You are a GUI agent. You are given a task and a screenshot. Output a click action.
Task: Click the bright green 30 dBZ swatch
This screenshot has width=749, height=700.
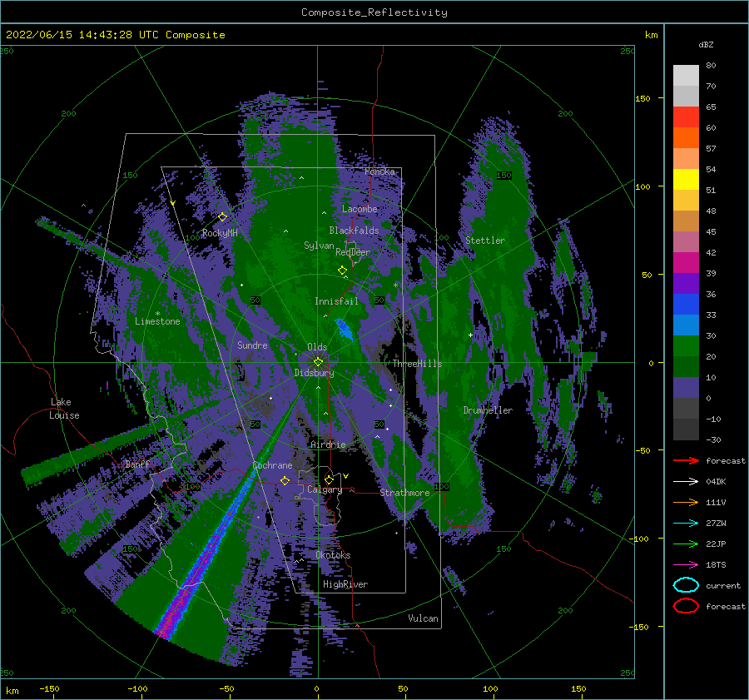coord(686,346)
